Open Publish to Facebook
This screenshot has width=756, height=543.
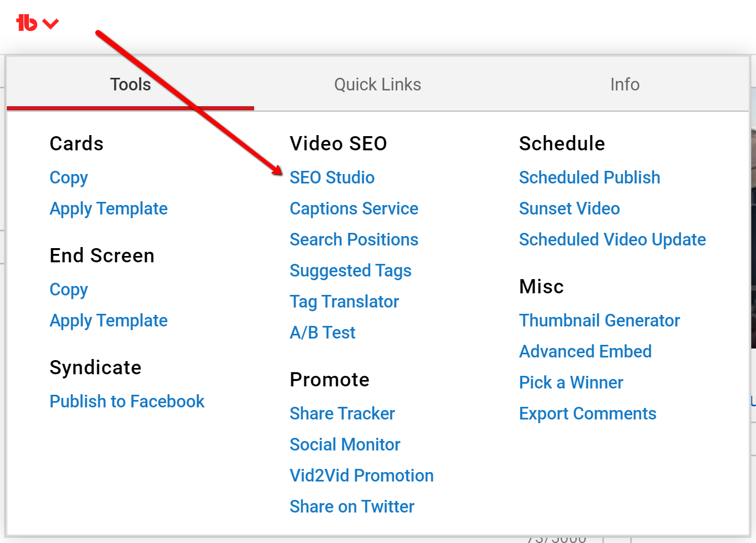tap(127, 402)
